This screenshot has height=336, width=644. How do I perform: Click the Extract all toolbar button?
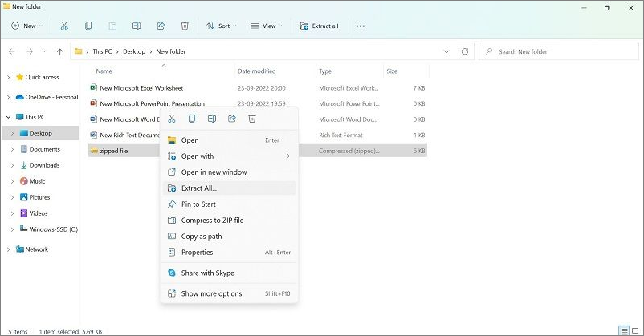[x=319, y=26]
